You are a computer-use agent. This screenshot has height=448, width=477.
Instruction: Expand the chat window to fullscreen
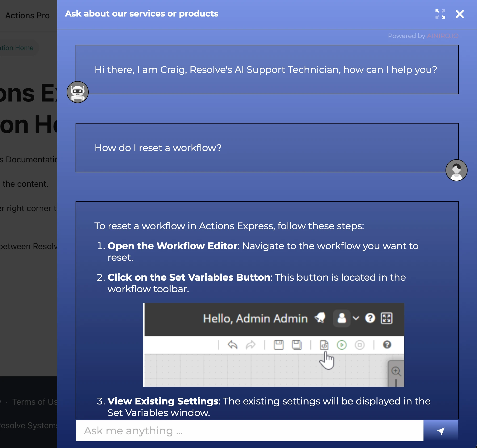[x=440, y=14]
